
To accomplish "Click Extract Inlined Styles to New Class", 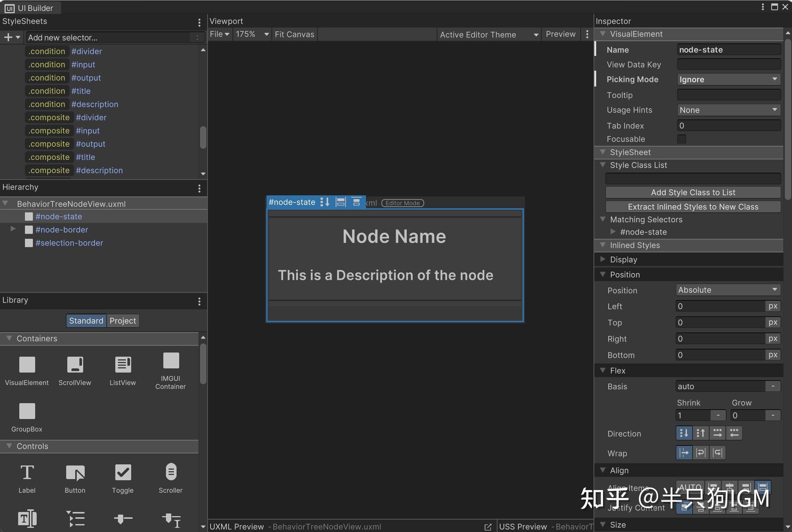I will click(692, 207).
